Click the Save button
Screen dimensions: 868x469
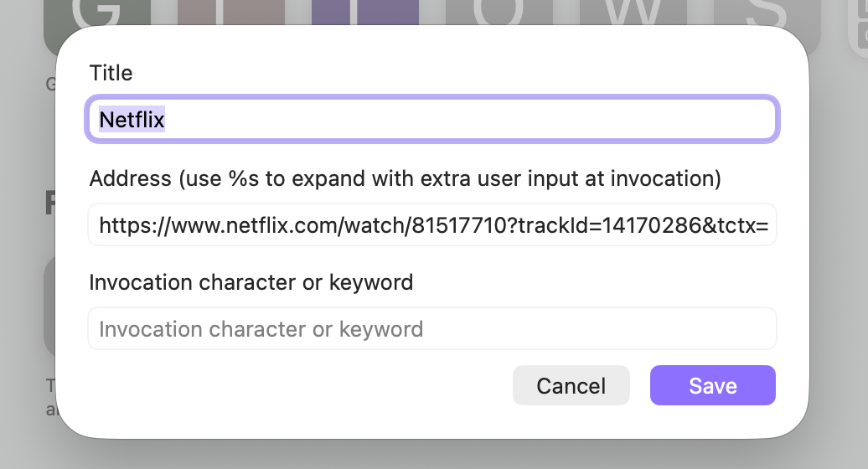(x=712, y=385)
